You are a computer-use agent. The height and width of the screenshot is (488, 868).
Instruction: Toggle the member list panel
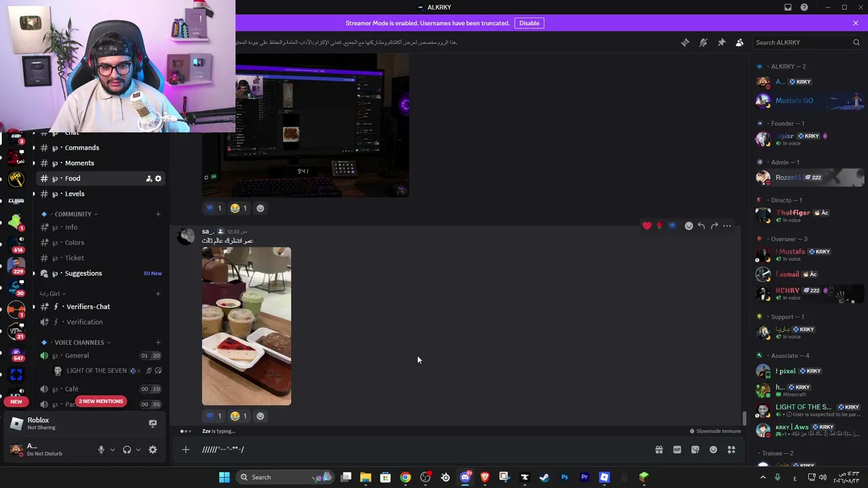tap(740, 42)
